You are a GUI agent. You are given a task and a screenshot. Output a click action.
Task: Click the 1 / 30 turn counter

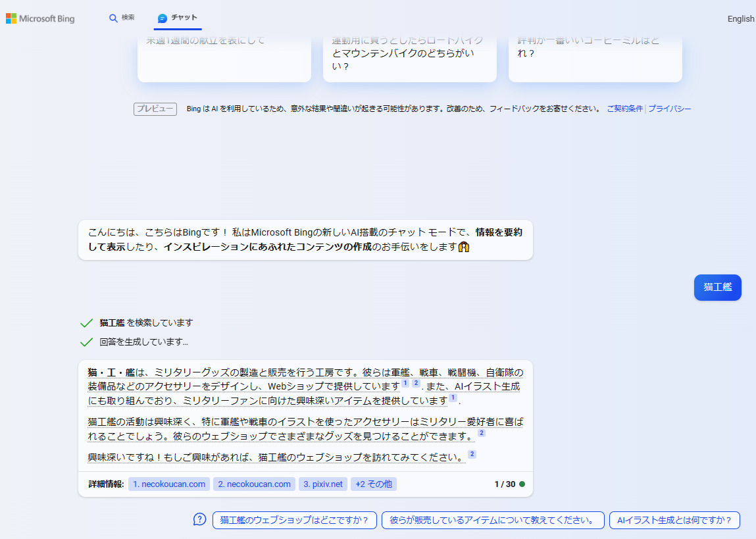505,484
